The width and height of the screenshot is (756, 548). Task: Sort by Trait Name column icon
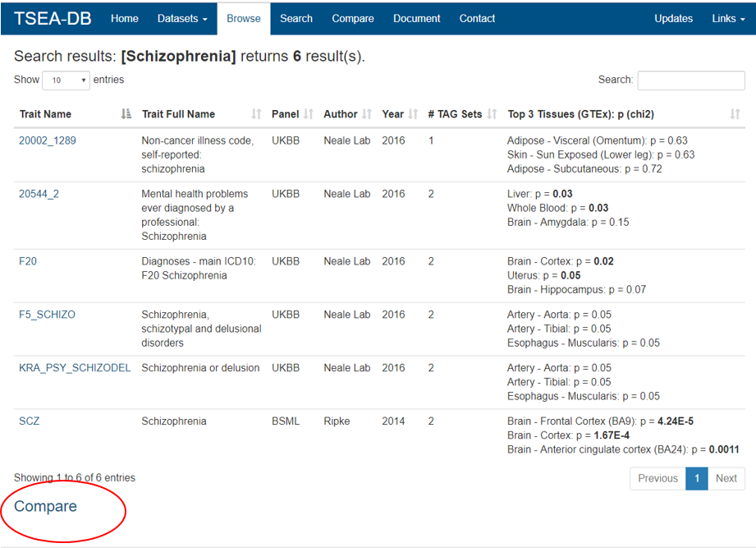[x=126, y=114]
